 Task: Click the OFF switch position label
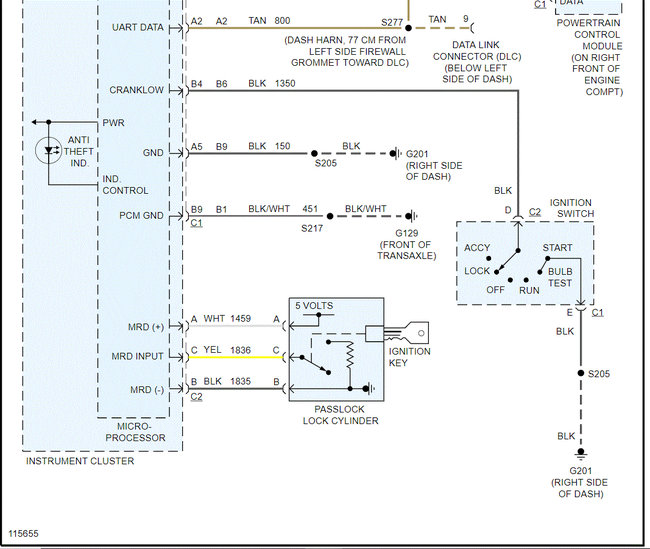click(495, 289)
